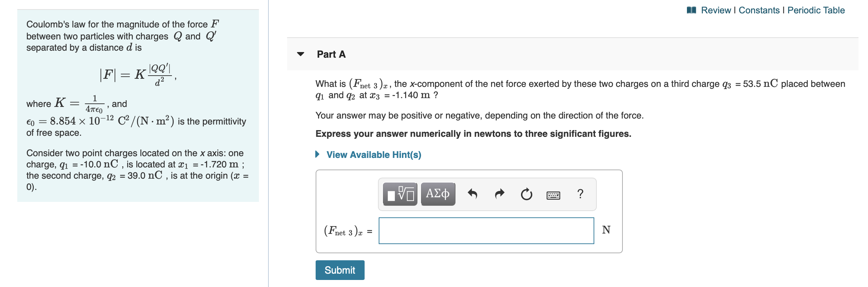
Task: Submit your Part A answer
Action: point(340,270)
